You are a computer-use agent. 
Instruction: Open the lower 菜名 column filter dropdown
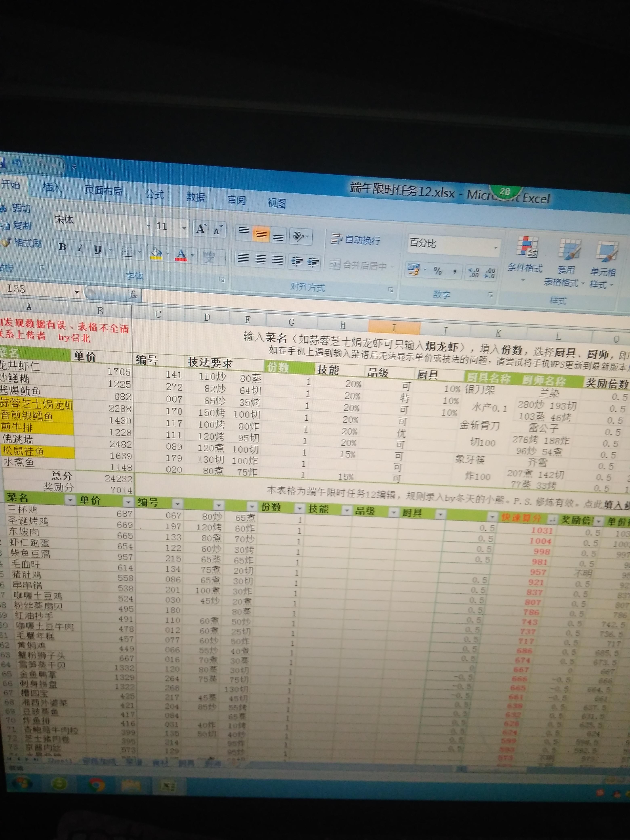click(x=70, y=500)
